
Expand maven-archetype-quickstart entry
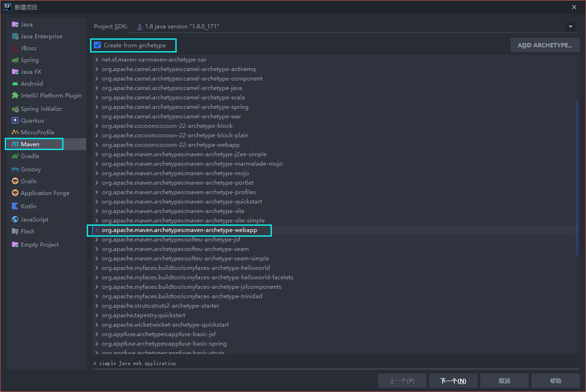[x=97, y=202]
